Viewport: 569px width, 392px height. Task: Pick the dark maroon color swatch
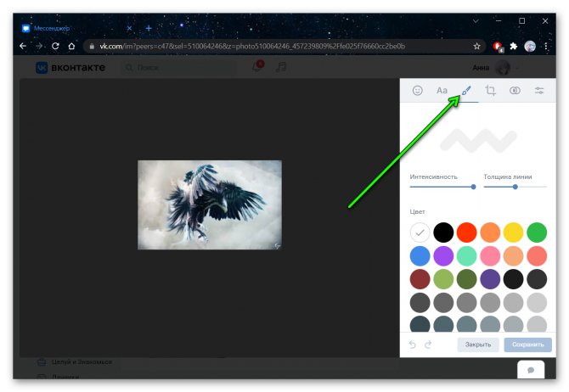(420, 279)
